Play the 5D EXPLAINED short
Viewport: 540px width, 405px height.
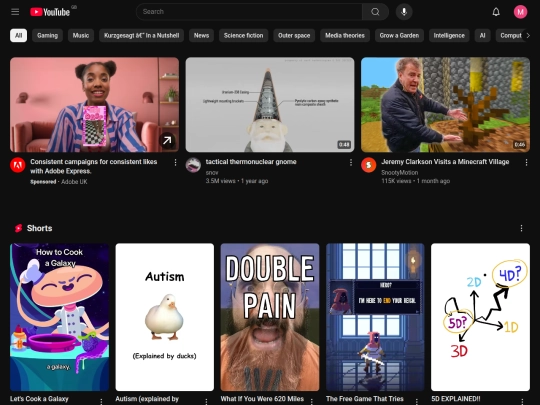(x=480, y=317)
